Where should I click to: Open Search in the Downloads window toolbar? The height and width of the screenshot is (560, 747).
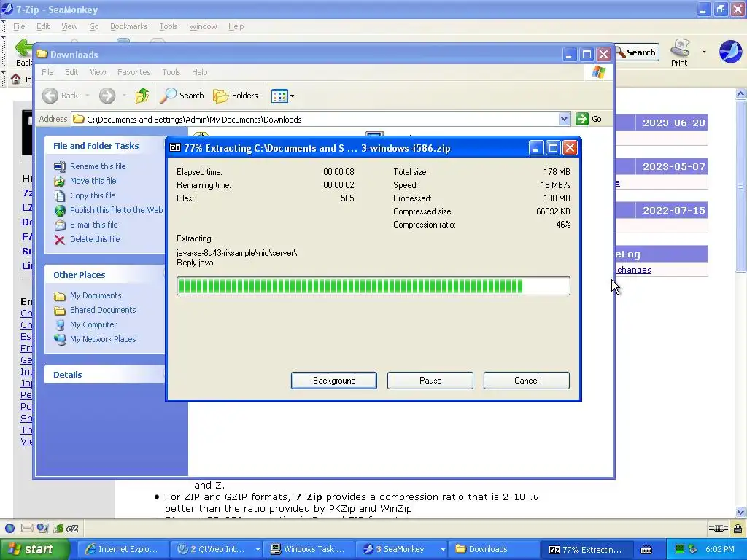click(x=182, y=96)
